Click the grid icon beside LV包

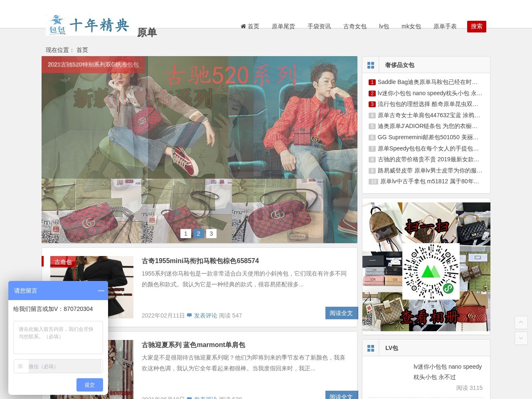click(x=371, y=348)
